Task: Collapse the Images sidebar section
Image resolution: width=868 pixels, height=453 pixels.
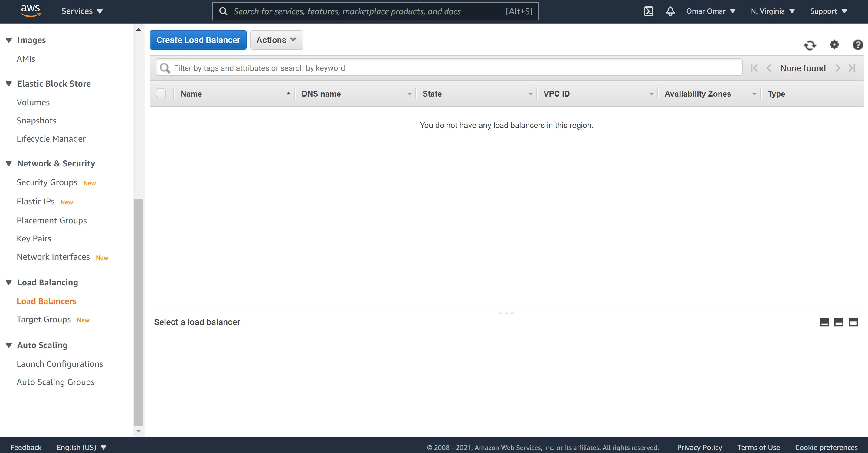Action: click(x=9, y=40)
